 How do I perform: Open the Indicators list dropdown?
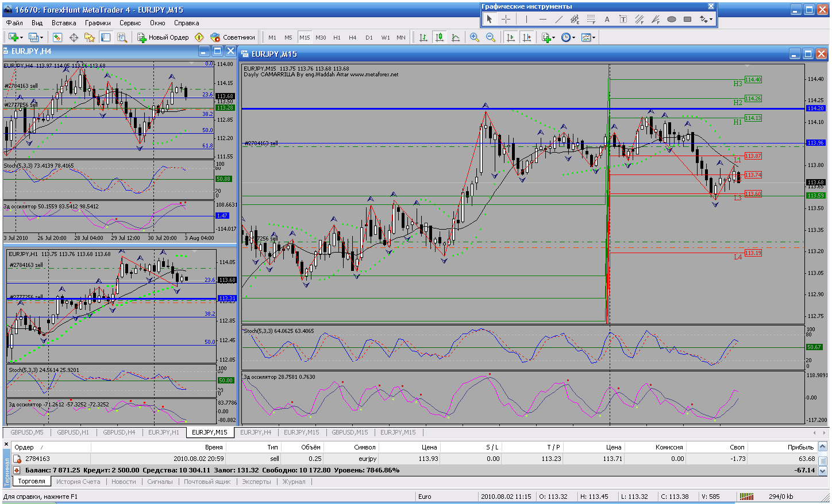point(548,37)
